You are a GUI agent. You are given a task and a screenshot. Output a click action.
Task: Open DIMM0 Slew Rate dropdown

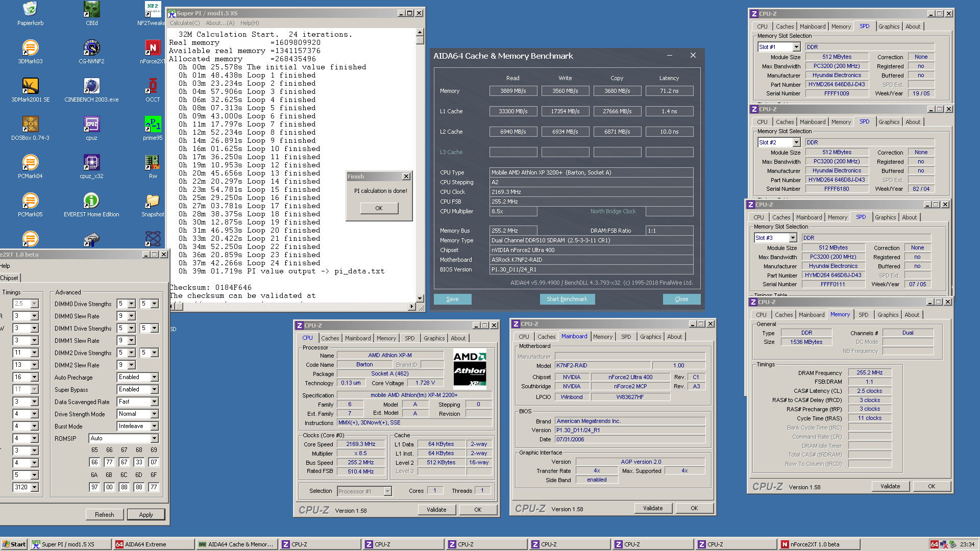[131, 316]
